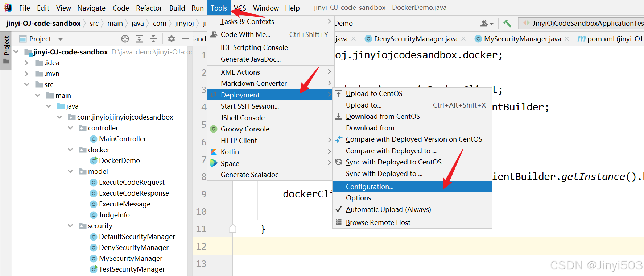Switch to the MySecurityManager.java tab
This screenshot has width=644, height=276.
point(523,39)
